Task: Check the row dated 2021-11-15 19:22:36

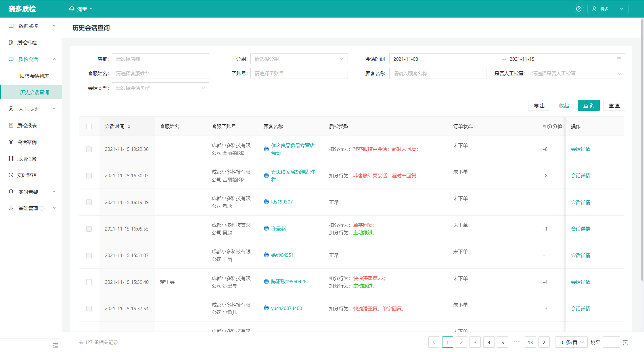Action: tap(89, 149)
